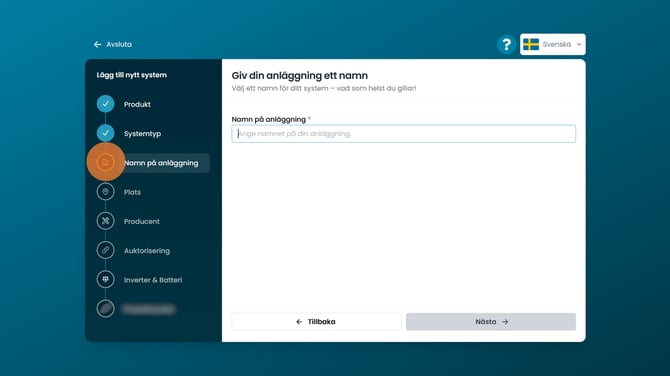This screenshot has height=376, width=670.
Task: Select the Inverter & Batteri step label
Action: (153, 280)
